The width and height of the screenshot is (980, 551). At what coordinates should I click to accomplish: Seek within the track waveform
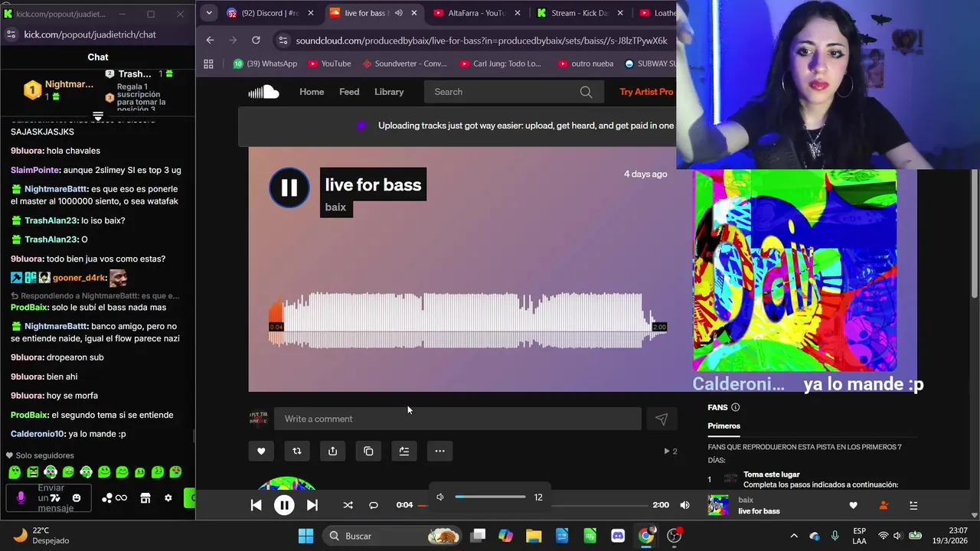(x=467, y=320)
